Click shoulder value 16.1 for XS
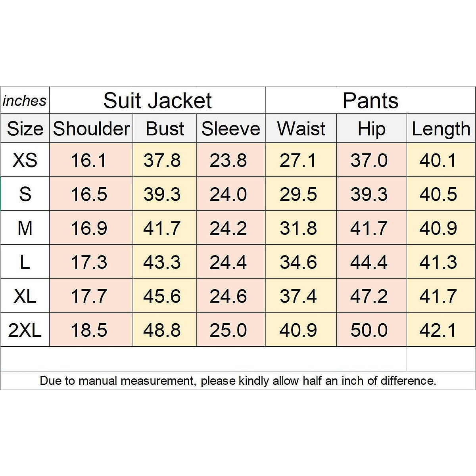476x476 pixels. tap(89, 160)
